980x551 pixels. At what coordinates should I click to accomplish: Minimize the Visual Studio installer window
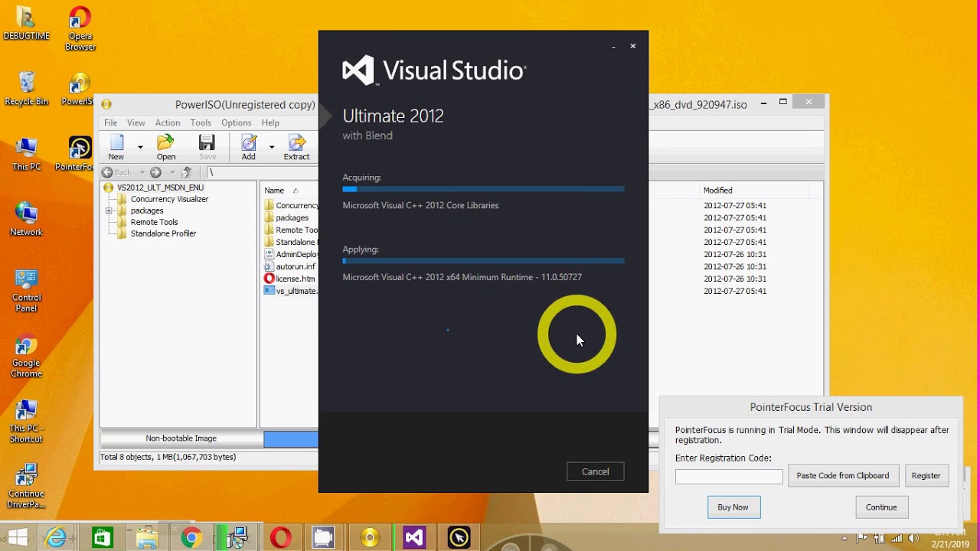click(x=613, y=47)
